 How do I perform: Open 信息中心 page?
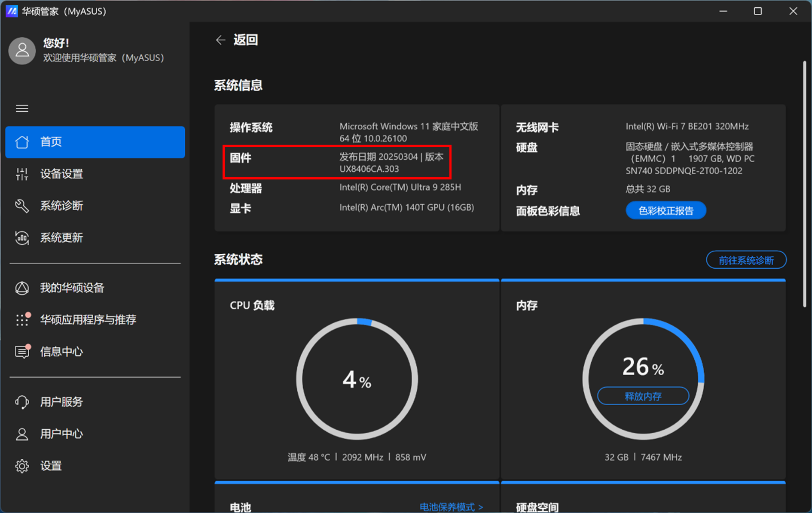click(95, 352)
